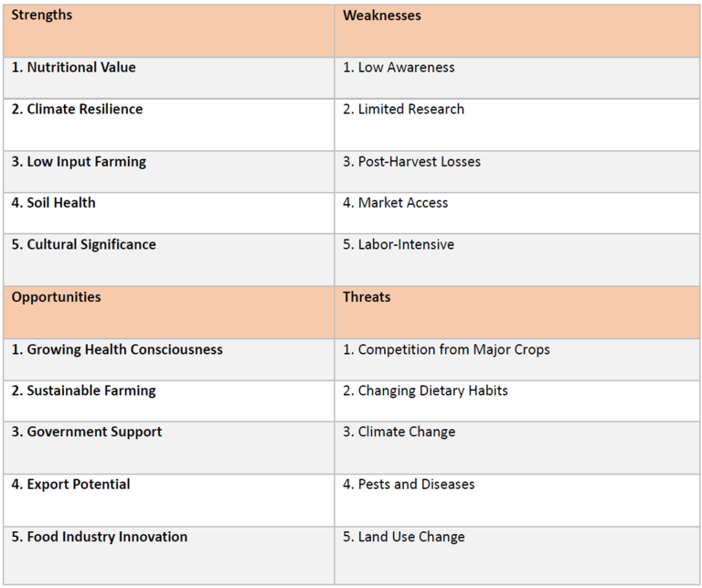Click the Threats header cell
Screen dimensions: 702x588
366,297
